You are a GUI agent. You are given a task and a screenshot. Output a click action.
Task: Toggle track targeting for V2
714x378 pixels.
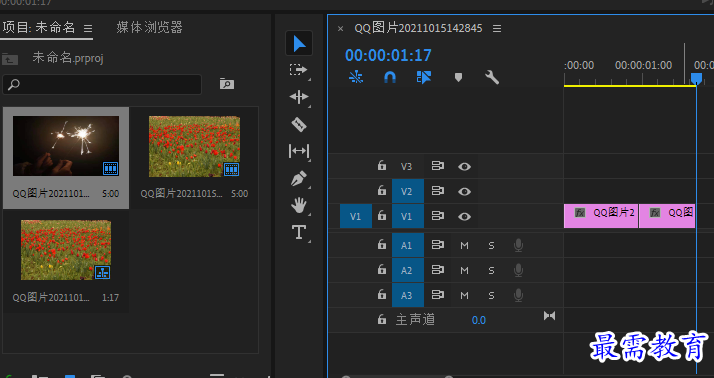click(x=408, y=191)
